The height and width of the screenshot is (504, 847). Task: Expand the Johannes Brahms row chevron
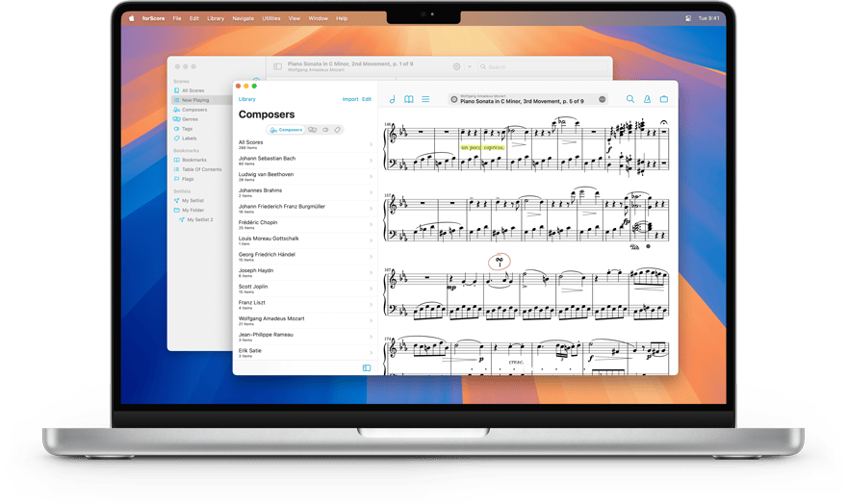pos(372,192)
